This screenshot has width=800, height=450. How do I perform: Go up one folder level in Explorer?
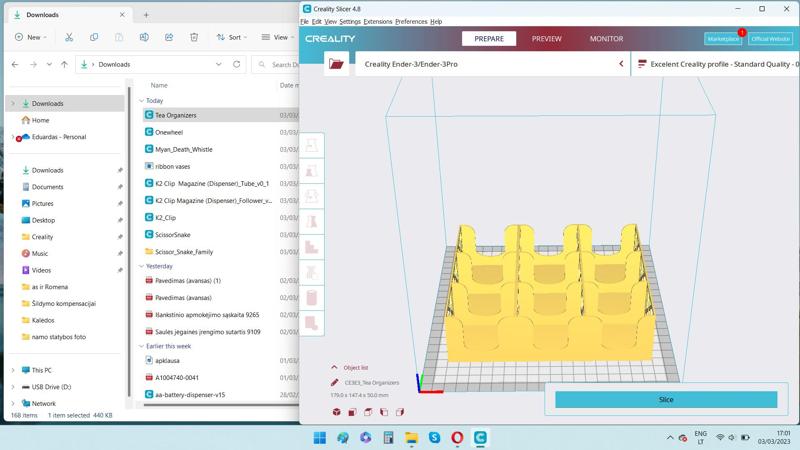[64, 64]
